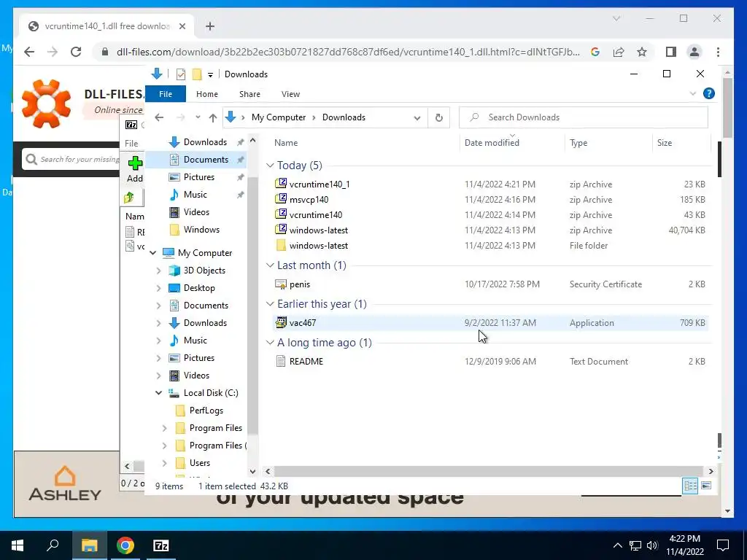Open a new Chrome tab
747x560 pixels.
(210, 26)
